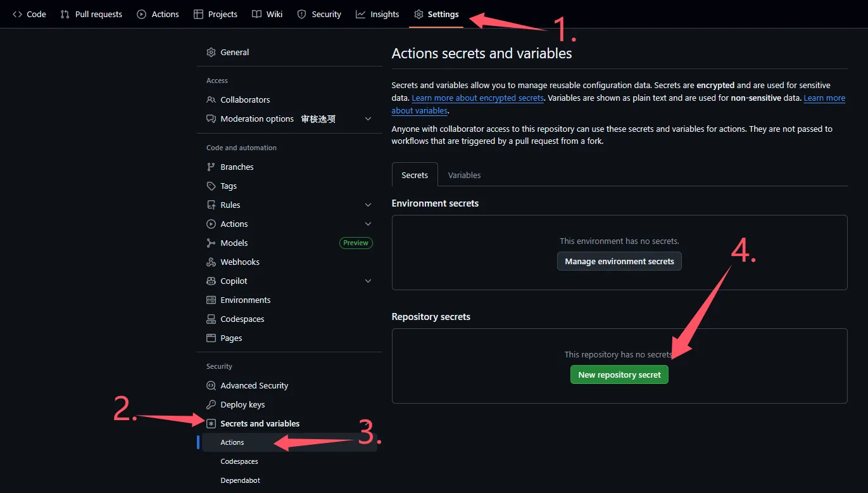Select the Deploy keys key icon
The width and height of the screenshot is (868, 493).
(211, 405)
